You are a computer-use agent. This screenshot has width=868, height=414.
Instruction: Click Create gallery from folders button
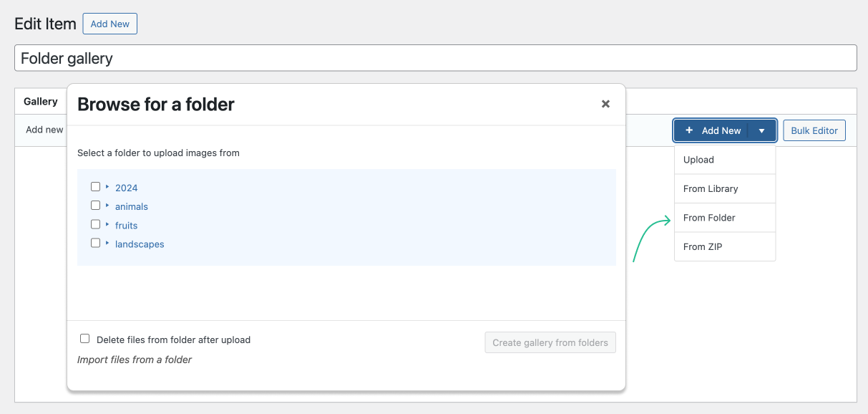(x=550, y=342)
